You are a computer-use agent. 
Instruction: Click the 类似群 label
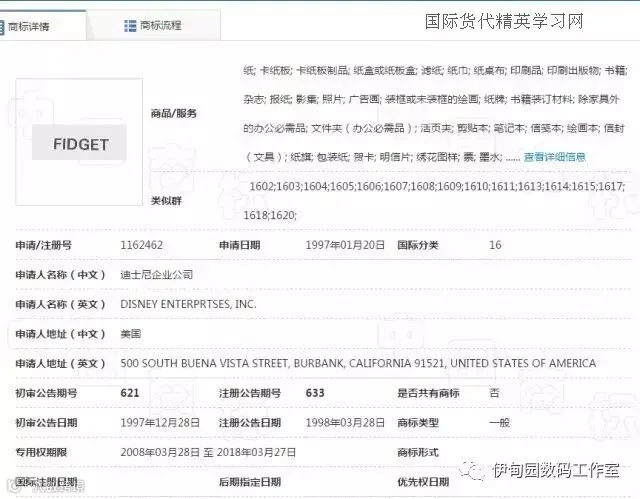[166, 200]
